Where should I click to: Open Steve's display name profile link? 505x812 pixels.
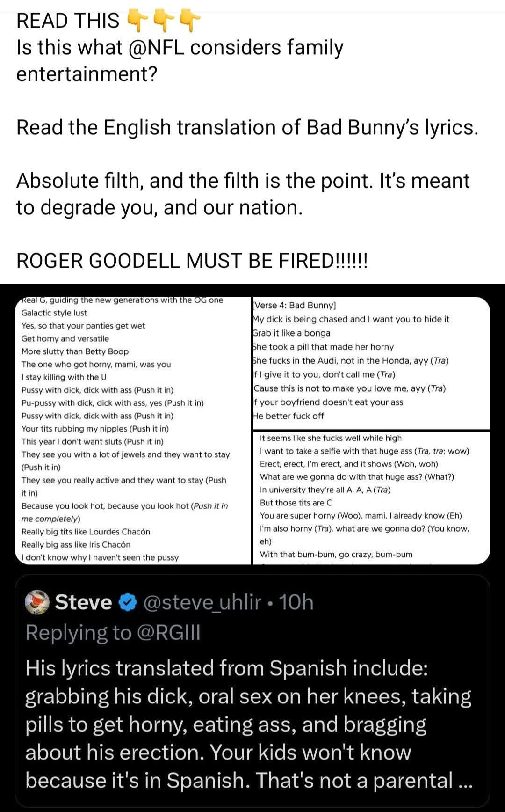click(x=83, y=602)
